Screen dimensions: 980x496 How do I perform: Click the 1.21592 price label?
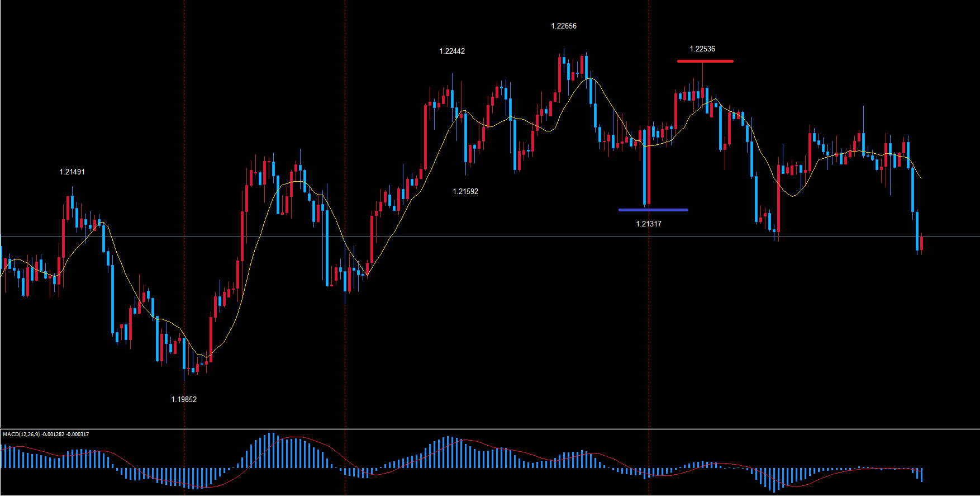(465, 192)
